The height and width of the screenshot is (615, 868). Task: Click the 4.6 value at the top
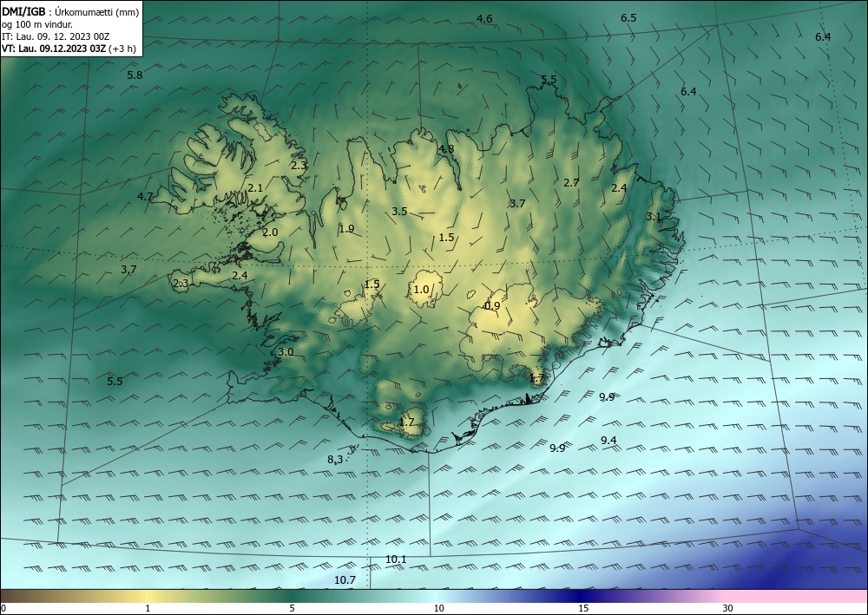point(484,19)
